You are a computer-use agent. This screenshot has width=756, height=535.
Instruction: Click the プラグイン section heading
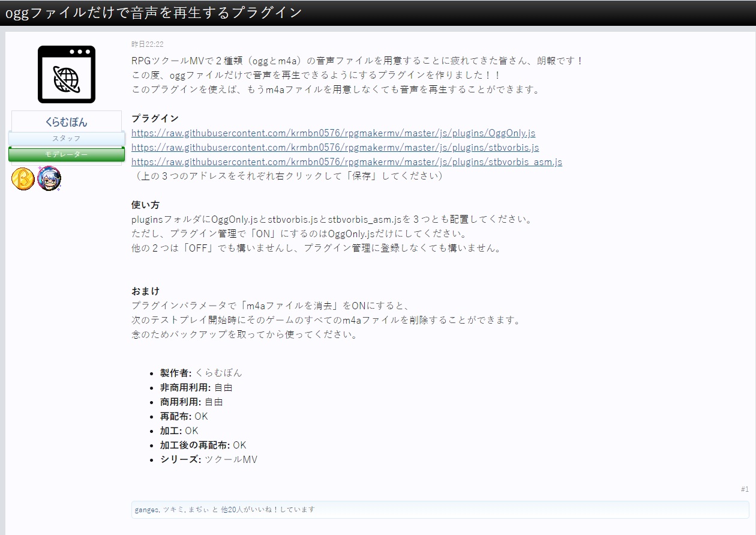tap(155, 118)
